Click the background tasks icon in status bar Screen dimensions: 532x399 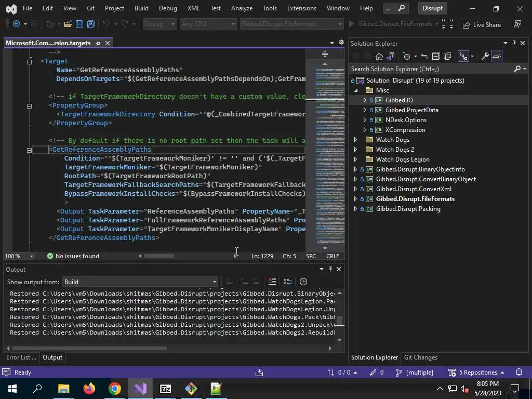coord(259,373)
